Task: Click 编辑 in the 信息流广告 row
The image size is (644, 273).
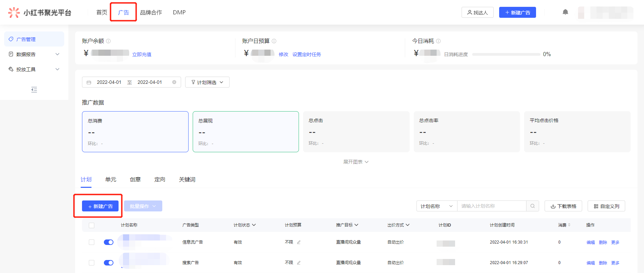Action: point(591,242)
